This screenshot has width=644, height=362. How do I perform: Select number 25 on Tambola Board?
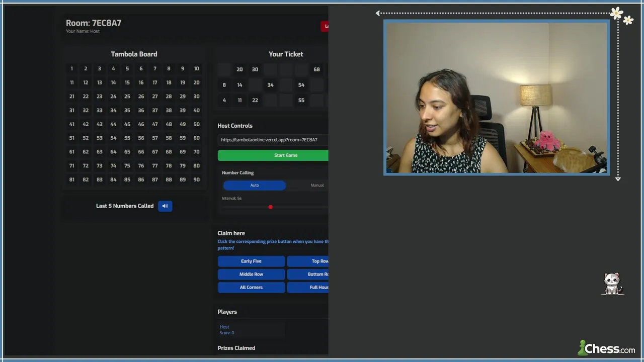click(127, 96)
